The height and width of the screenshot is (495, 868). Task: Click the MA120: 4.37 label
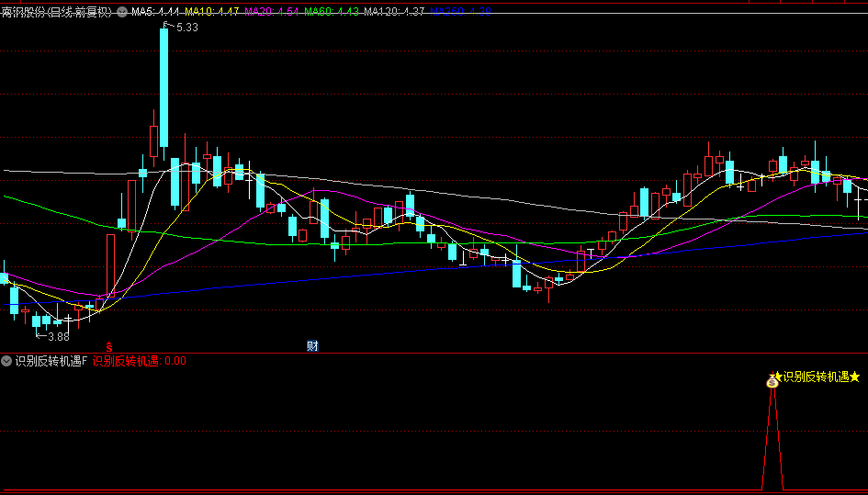(394, 12)
